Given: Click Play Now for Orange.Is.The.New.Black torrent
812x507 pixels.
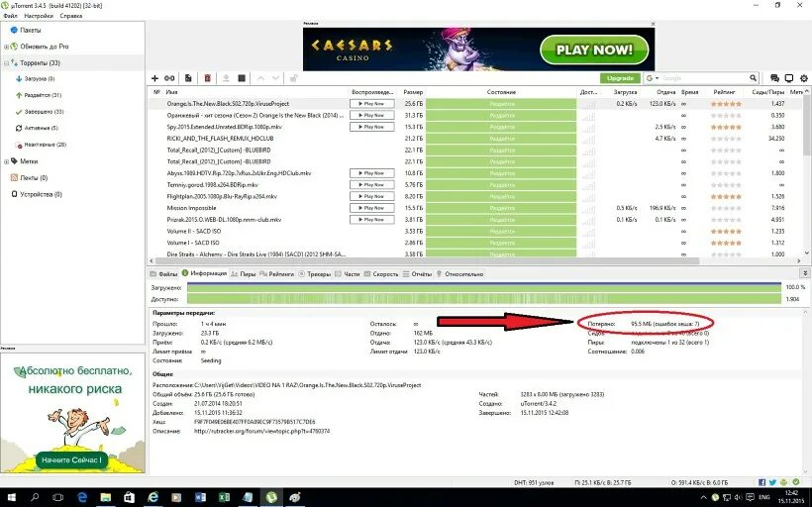Looking at the screenshot, I should pyautogui.click(x=371, y=104).
